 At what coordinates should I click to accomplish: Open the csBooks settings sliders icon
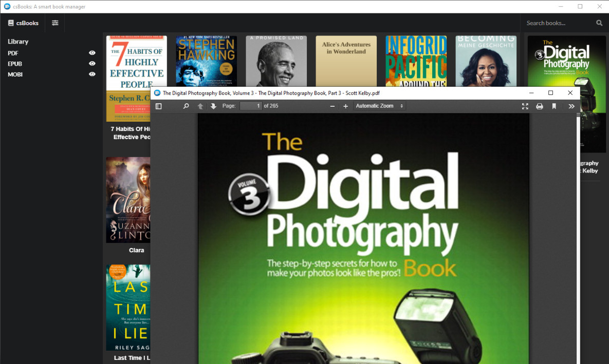point(55,23)
